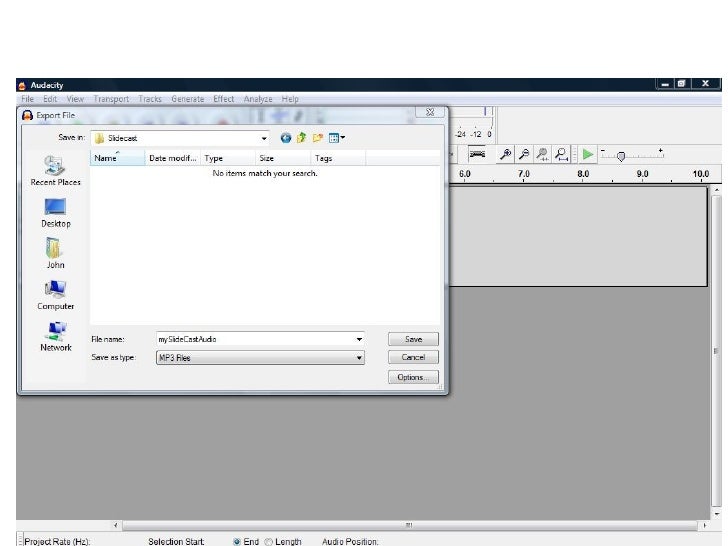Sort by Name column header

tap(117, 158)
